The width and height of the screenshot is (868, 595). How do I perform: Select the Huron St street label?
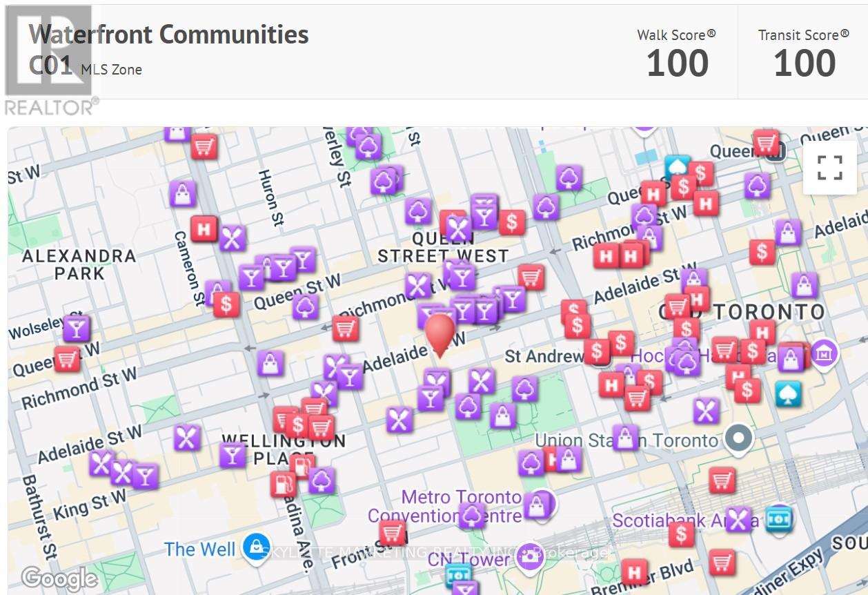point(270,198)
